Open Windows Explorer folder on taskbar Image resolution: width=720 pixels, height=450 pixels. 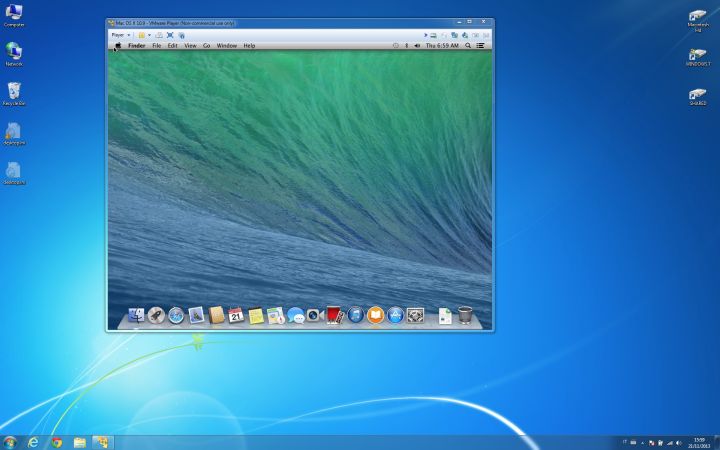tap(80, 443)
